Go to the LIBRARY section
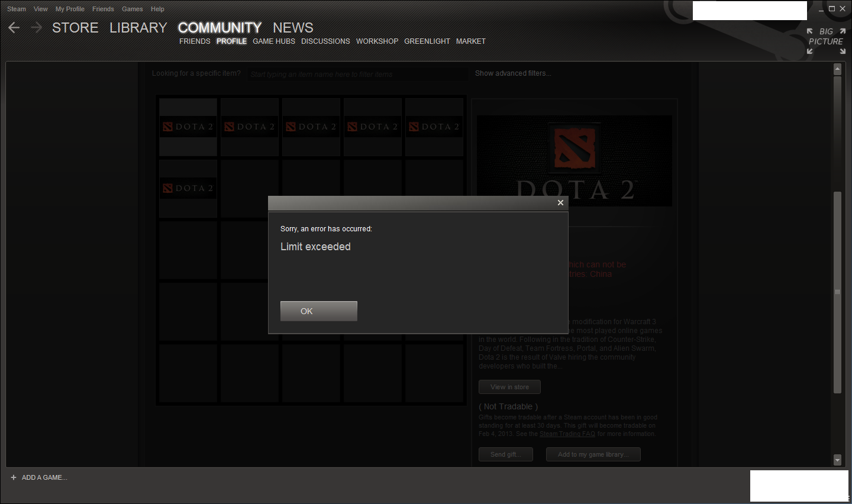The image size is (852, 504). click(138, 28)
